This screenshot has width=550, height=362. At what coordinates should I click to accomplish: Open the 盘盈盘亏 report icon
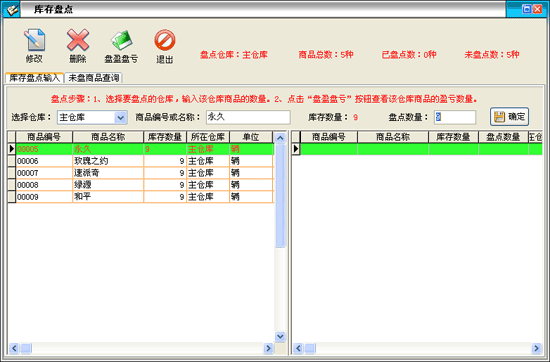point(121,46)
